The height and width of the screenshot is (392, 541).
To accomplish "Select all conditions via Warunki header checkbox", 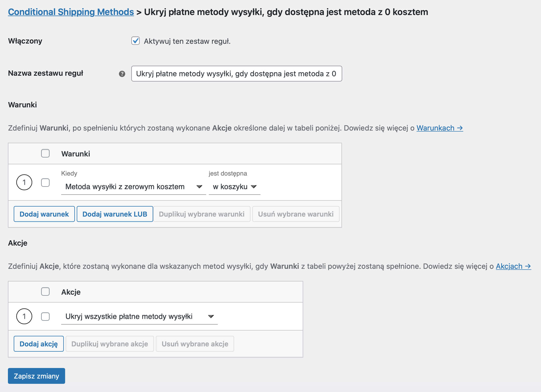I will click(45, 153).
